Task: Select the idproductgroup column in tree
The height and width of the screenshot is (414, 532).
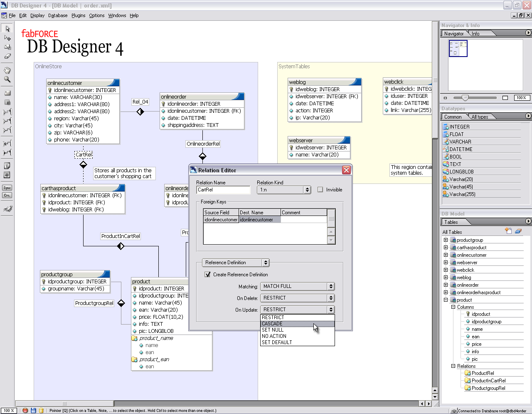Action: click(x=486, y=322)
